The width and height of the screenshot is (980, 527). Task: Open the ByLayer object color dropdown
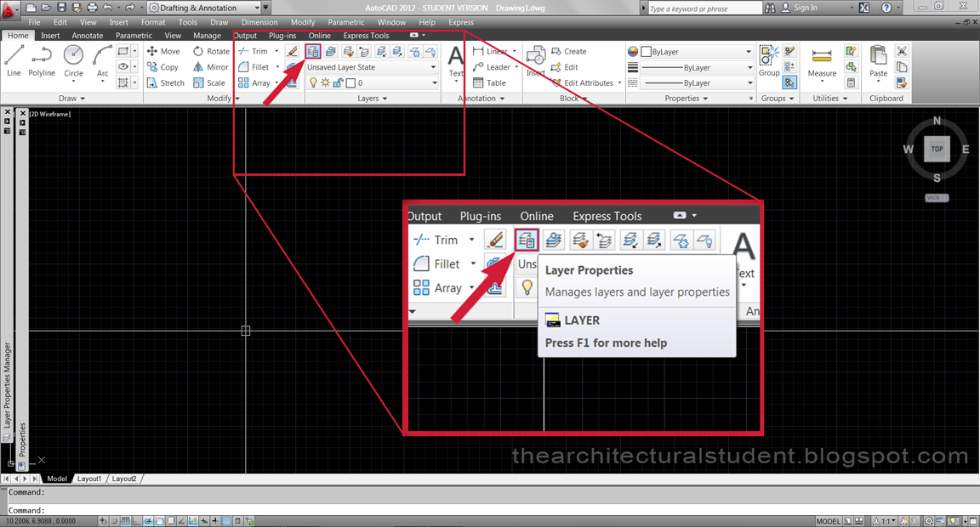click(x=697, y=51)
